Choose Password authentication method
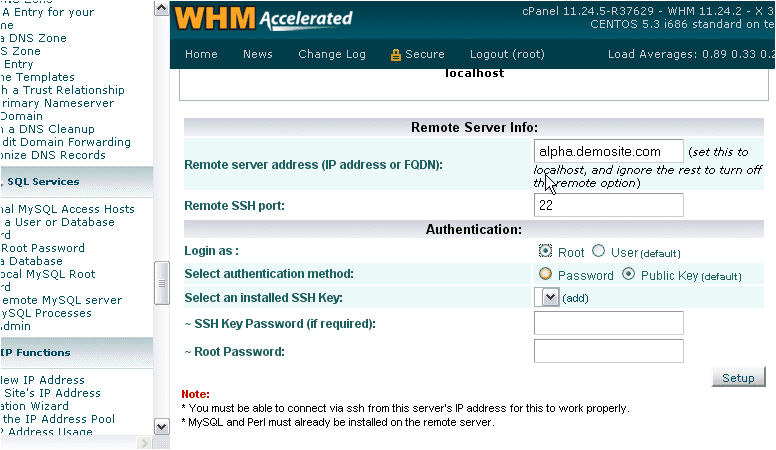The width and height of the screenshot is (776, 450). [545, 274]
